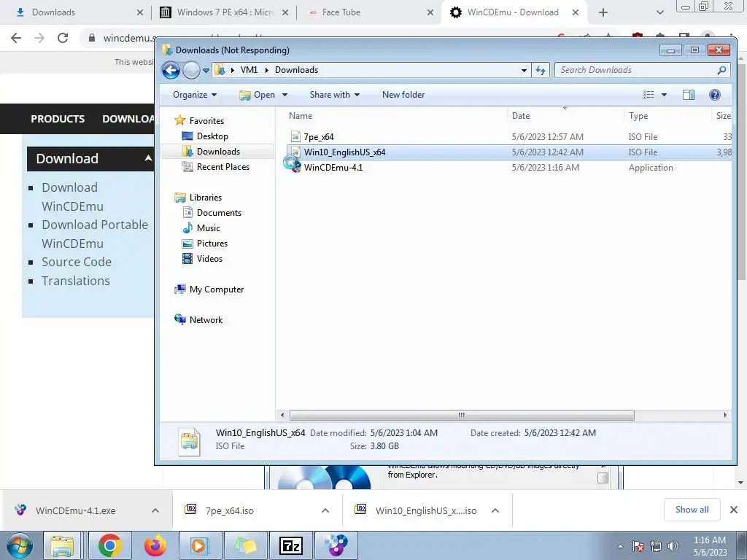
Task: Switch to Windows 7 PE x64 tab
Action: point(224,12)
